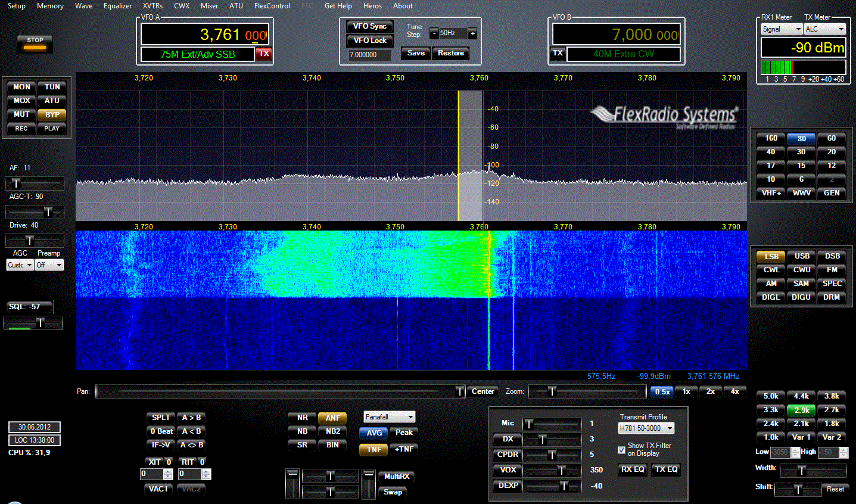Screen dimensions: 856x504
Task: Select the 40 meter band
Action: coord(770,152)
